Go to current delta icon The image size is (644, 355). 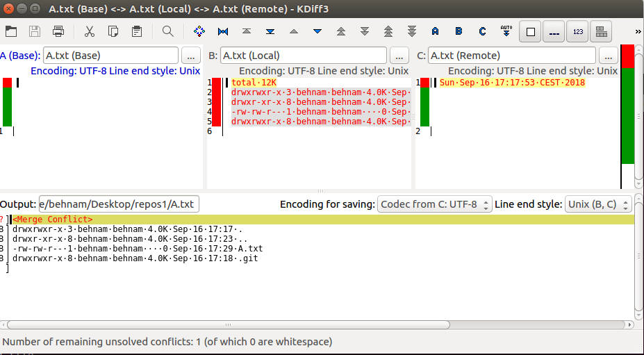pyautogui.click(x=199, y=31)
